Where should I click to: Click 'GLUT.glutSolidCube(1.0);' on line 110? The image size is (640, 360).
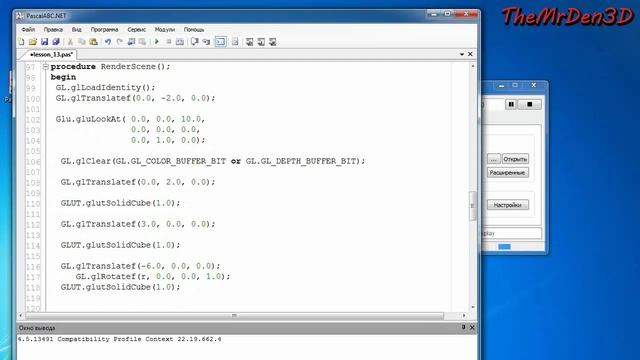point(120,203)
